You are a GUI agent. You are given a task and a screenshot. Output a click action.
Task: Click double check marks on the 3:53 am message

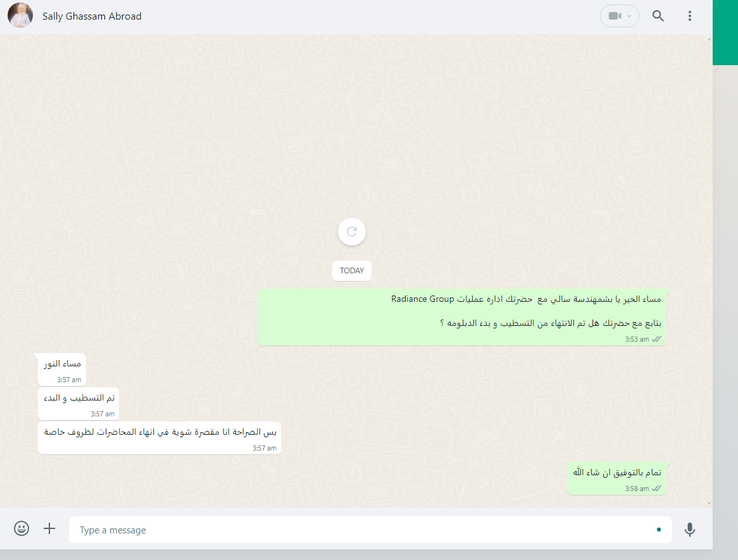click(x=656, y=339)
